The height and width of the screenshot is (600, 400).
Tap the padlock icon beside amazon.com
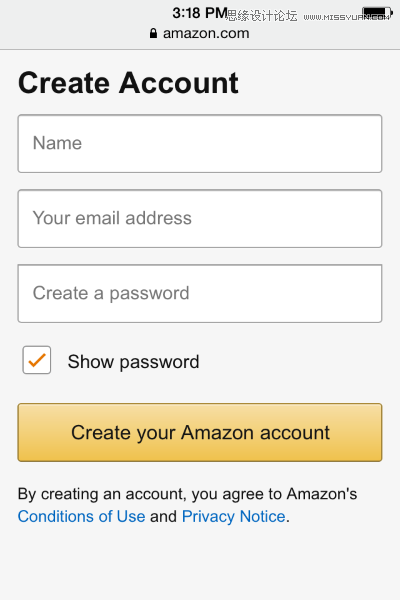pyautogui.click(x=153, y=33)
